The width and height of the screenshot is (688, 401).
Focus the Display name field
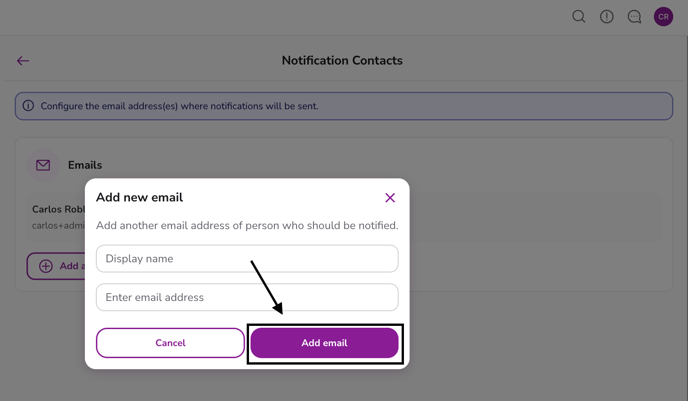[x=247, y=259]
